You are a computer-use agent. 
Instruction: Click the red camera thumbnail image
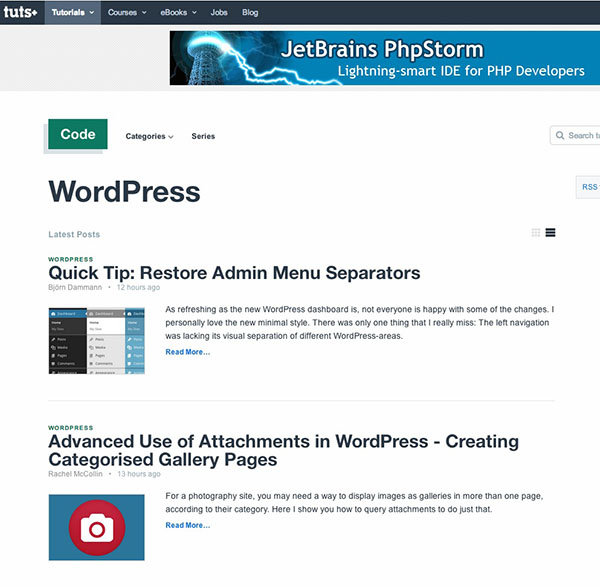pos(96,527)
